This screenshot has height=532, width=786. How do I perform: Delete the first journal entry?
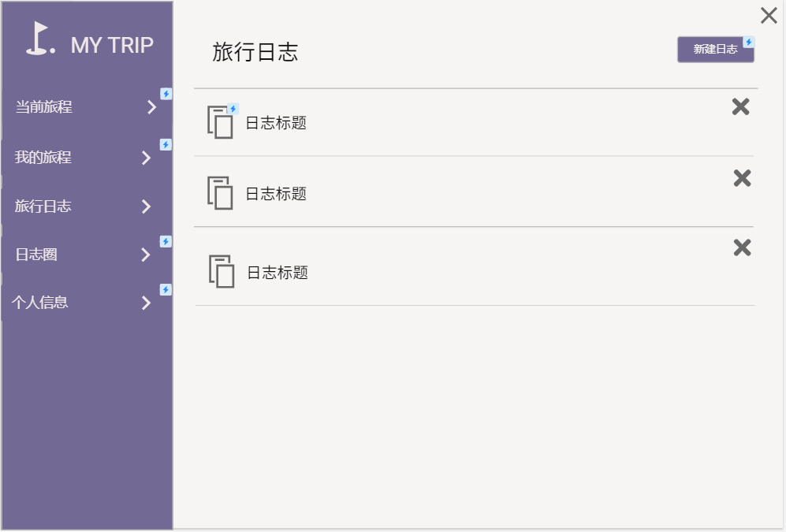[740, 107]
